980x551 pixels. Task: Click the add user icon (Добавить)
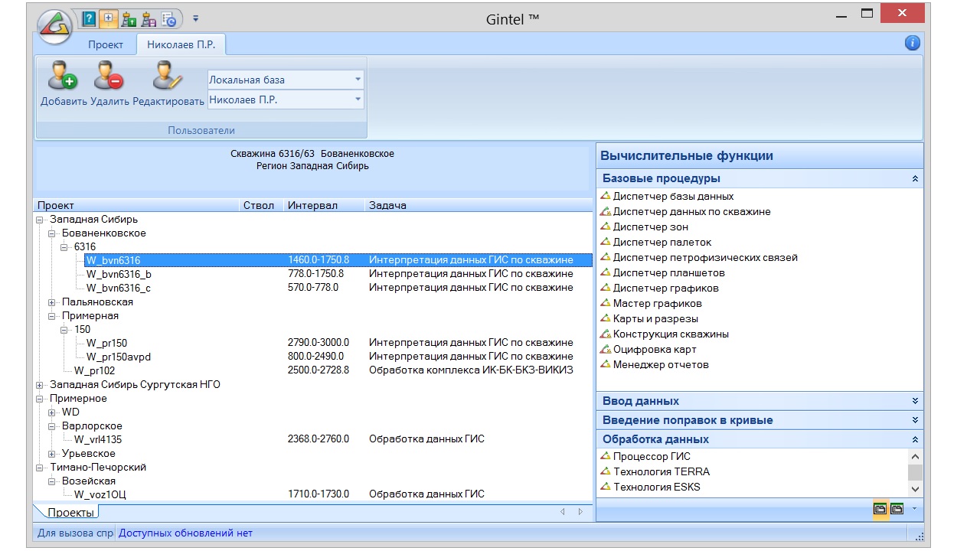[x=60, y=76]
